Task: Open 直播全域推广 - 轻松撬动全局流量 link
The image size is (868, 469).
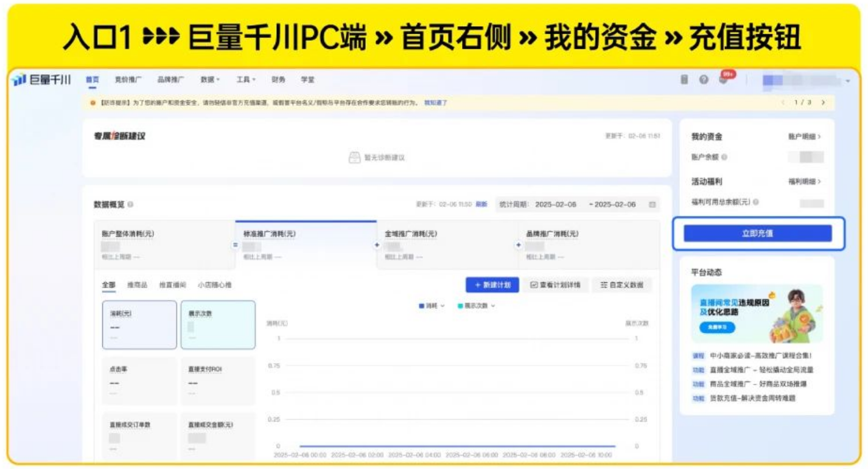Action: [x=761, y=370]
